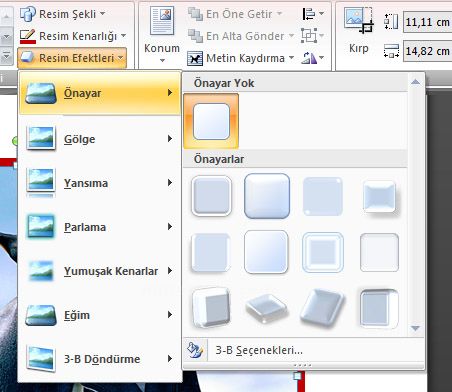Click En Öne Getir button

[x=235, y=14]
